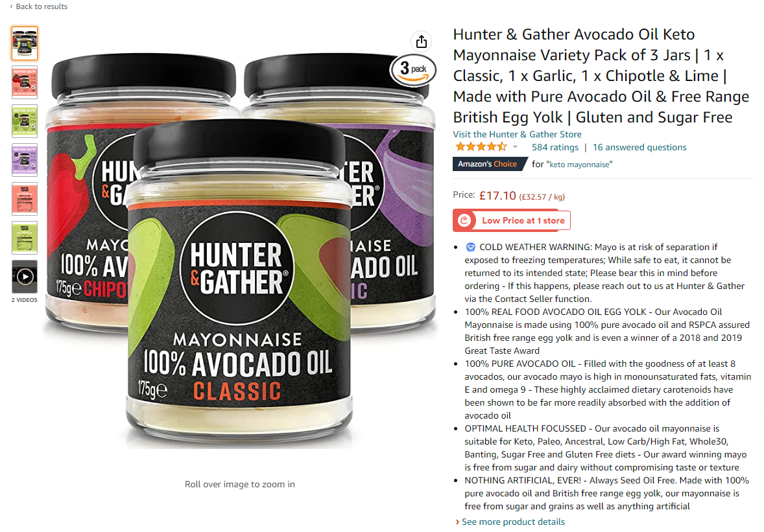Click the Amazon's Choice badge

[x=489, y=164]
